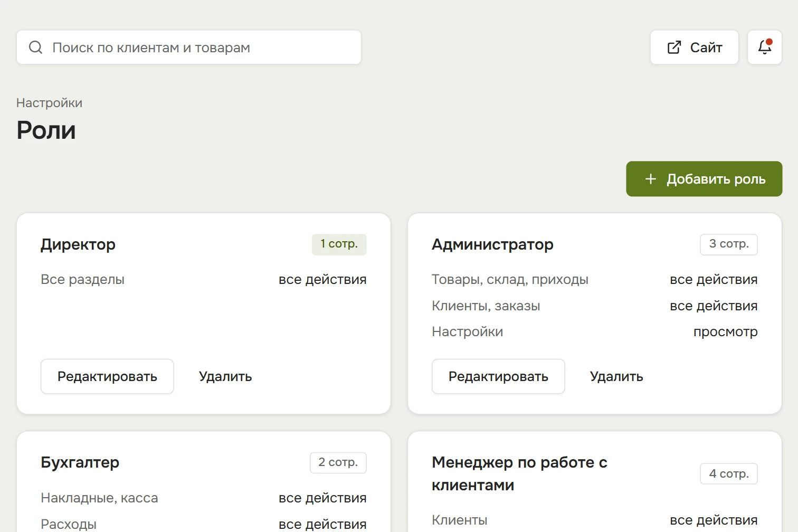
Task: Click the plus icon on Добавить роль
Action: point(651,179)
